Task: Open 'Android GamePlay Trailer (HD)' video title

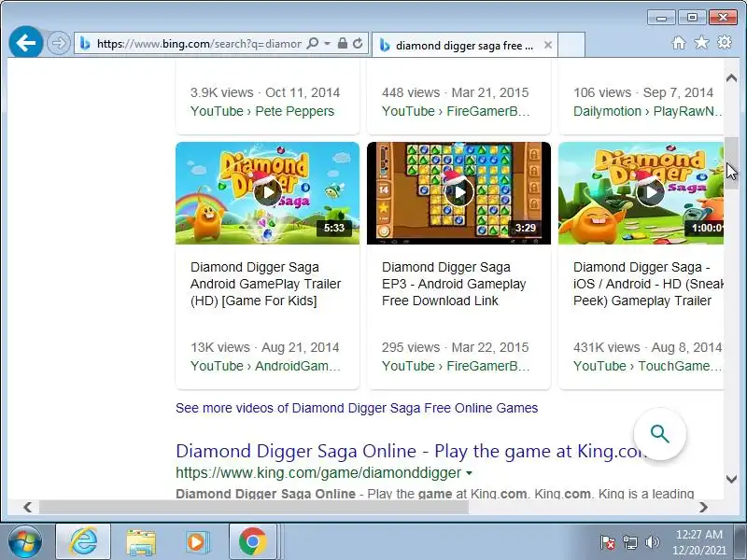Action: point(266,284)
